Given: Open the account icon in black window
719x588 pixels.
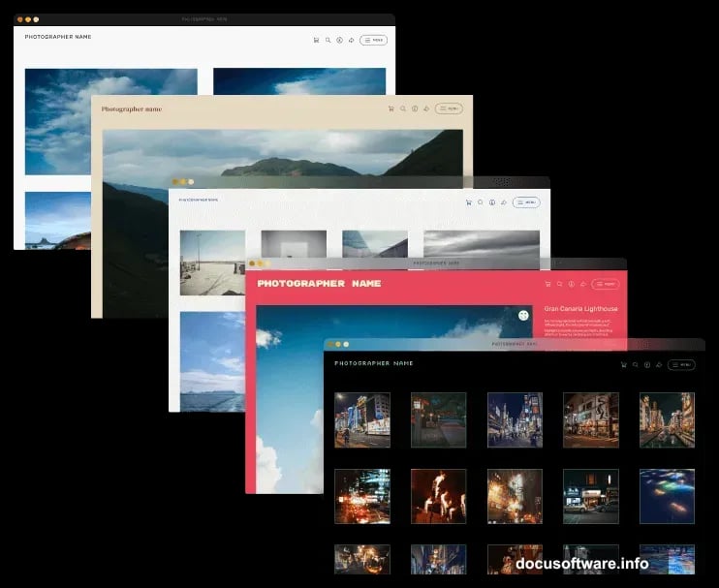Looking at the screenshot, I should click(647, 365).
